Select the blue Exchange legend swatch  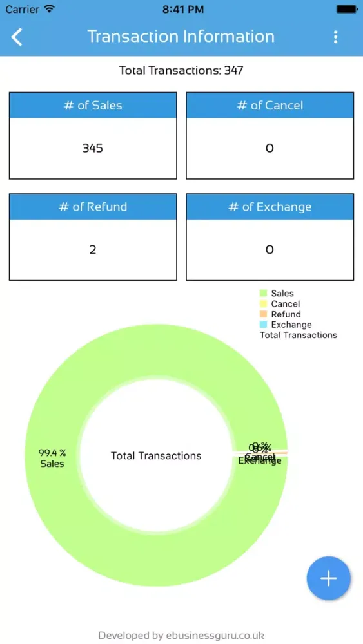click(264, 325)
